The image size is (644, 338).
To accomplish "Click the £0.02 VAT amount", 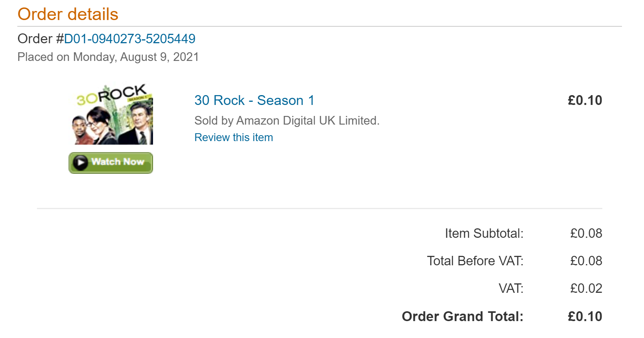I will [x=586, y=288].
